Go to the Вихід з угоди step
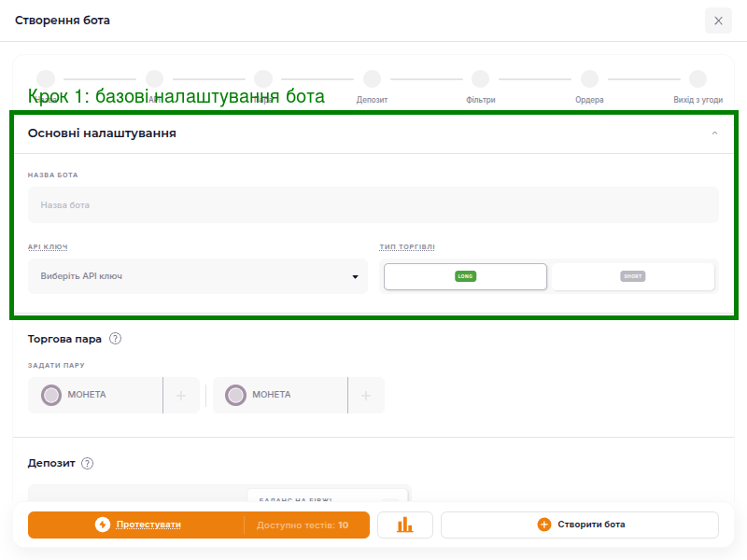The width and height of the screenshot is (747, 560). pos(698,87)
